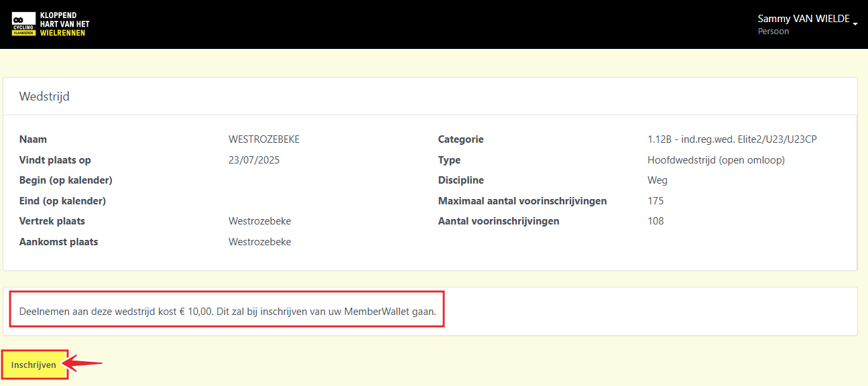Click the pre-registrations count 108

(x=656, y=221)
